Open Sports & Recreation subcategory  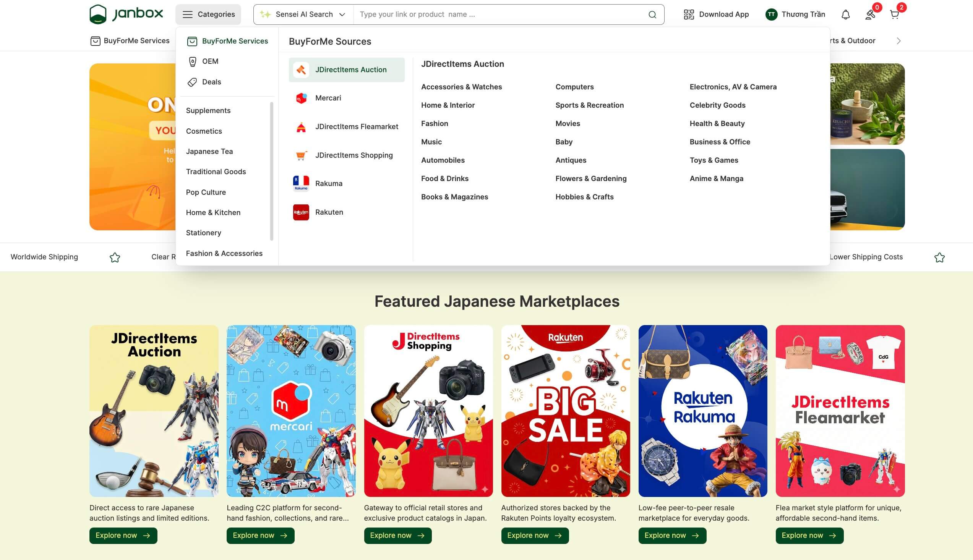[x=589, y=105]
